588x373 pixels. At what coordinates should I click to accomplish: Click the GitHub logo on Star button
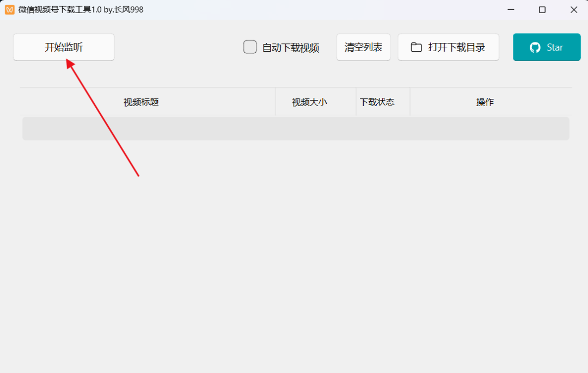[535, 47]
